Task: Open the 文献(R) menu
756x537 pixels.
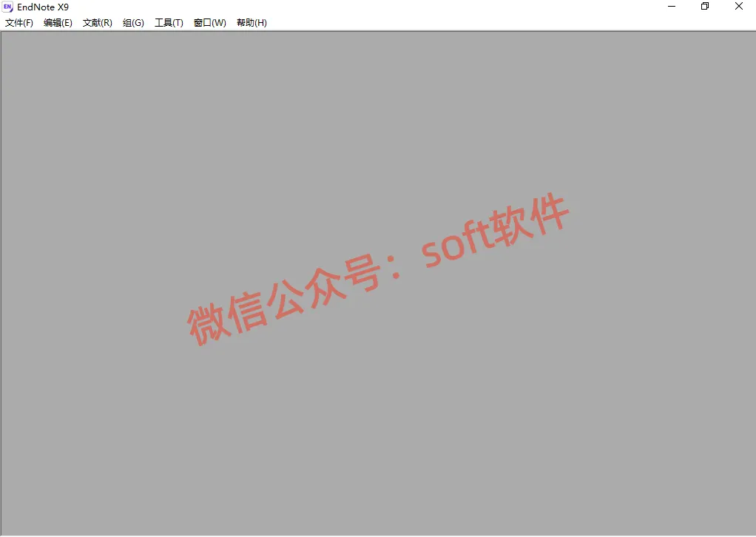Action: [98, 23]
